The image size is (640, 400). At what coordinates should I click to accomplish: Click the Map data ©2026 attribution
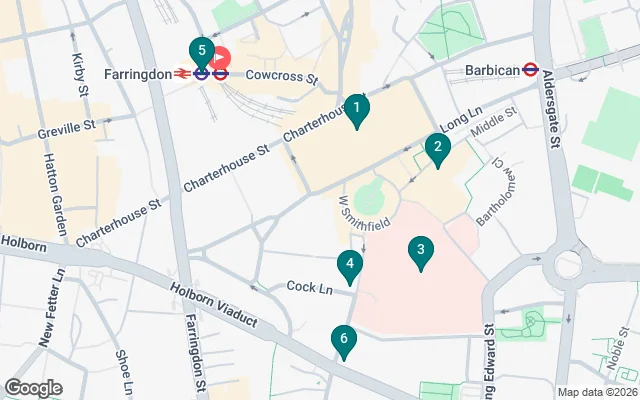[598, 392]
